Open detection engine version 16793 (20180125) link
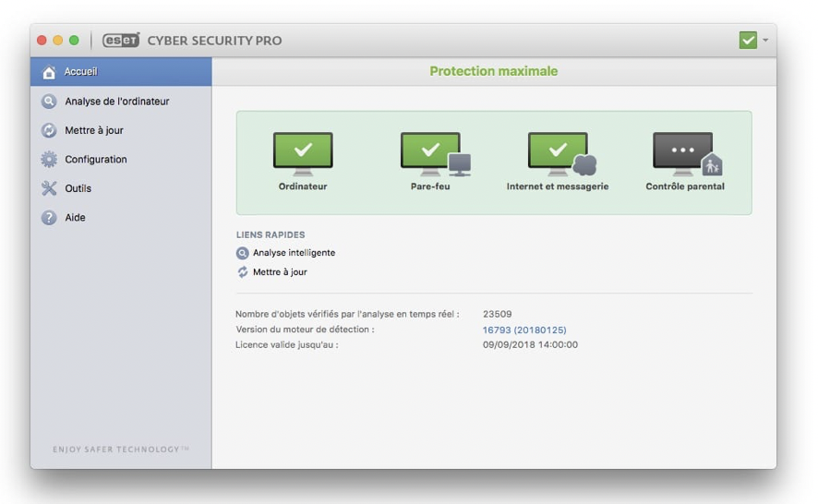This screenshot has height=504, width=818. pos(524,330)
